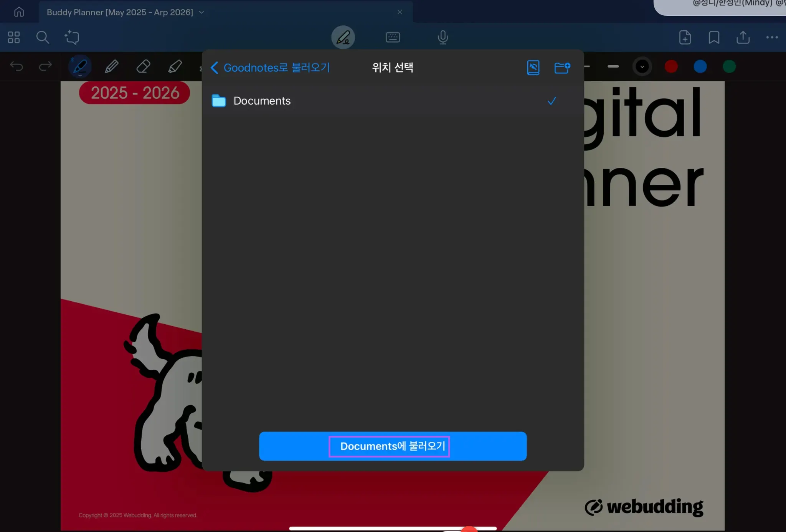Click the add page icon

[685, 37]
